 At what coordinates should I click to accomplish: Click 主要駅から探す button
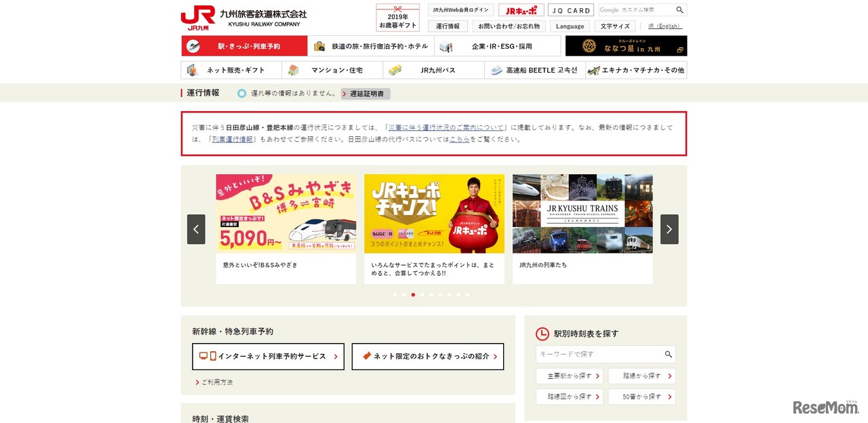pos(570,376)
